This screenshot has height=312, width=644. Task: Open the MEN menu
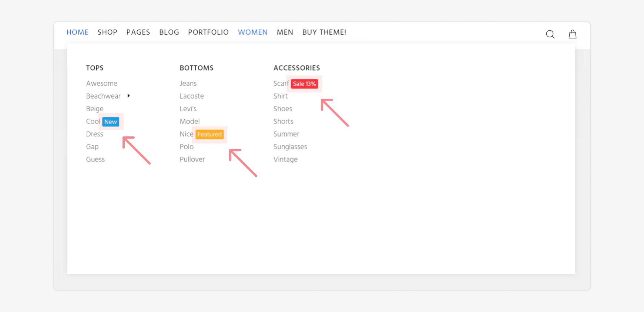(285, 32)
